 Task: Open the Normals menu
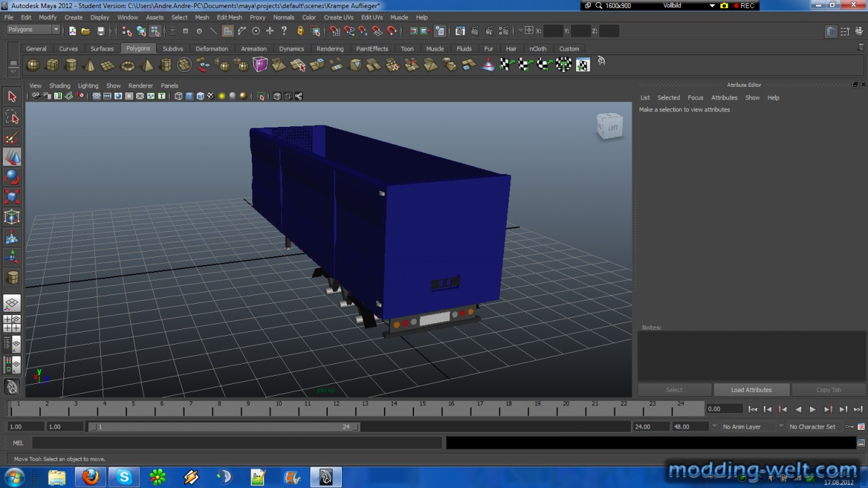pyautogui.click(x=284, y=17)
